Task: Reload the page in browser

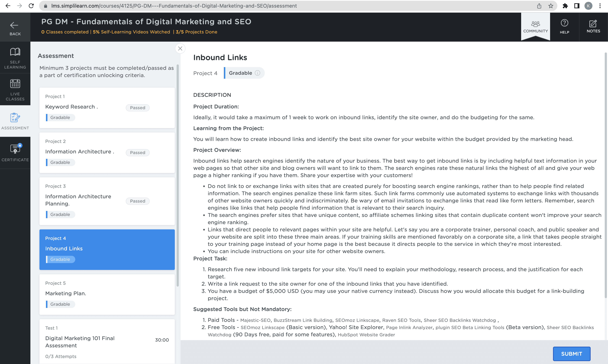Action: click(x=31, y=6)
